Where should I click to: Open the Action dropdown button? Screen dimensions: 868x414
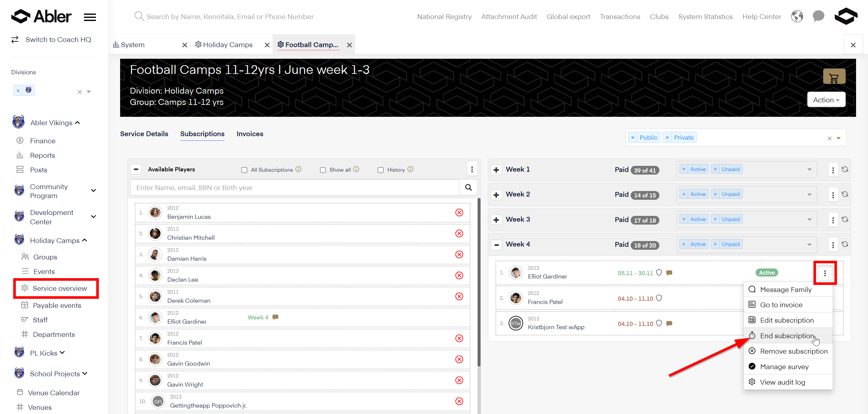(826, 100)
